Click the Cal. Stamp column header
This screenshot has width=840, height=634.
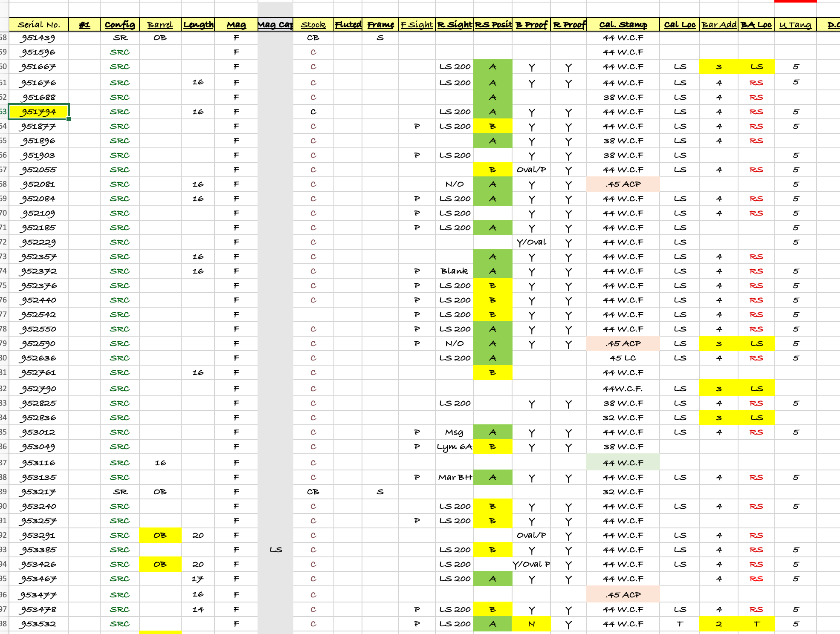pyautogui.click(x=623, y=25)
